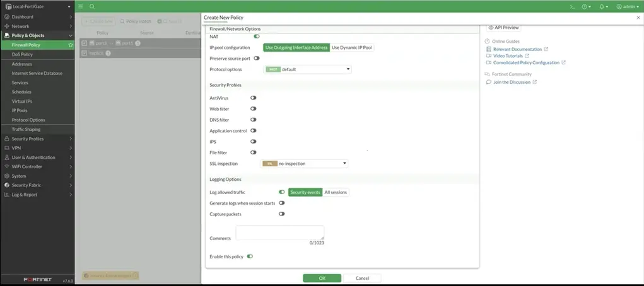644x286 pixels.
Task: Toggle Generate logs when session starts
Action: [x=282, y=203]
